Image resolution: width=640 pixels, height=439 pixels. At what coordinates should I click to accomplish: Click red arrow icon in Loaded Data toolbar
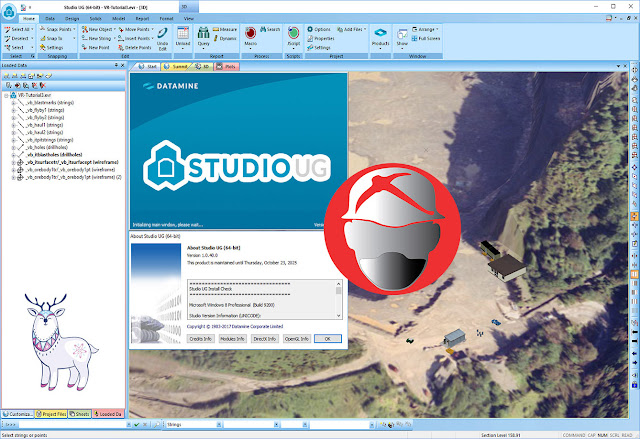tap(17, 85)
